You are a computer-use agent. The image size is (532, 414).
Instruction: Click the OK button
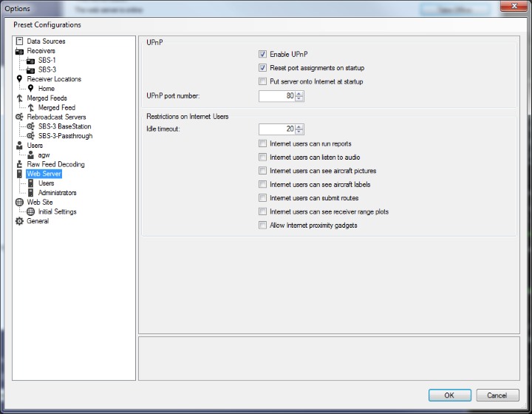point(449,395)
